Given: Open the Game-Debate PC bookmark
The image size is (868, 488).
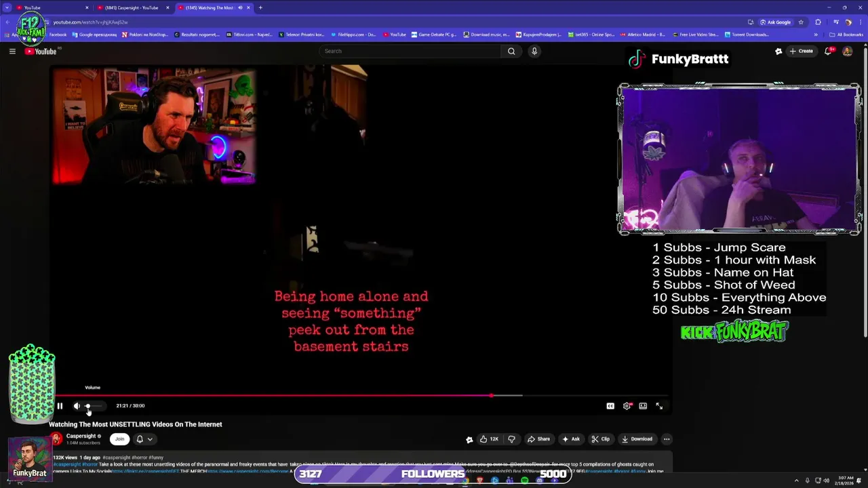Looking at the screenshot, I should pos(434,35).
